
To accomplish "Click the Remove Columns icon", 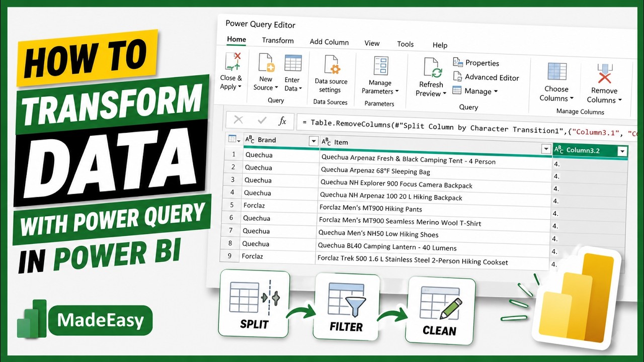I will (605, 74).
